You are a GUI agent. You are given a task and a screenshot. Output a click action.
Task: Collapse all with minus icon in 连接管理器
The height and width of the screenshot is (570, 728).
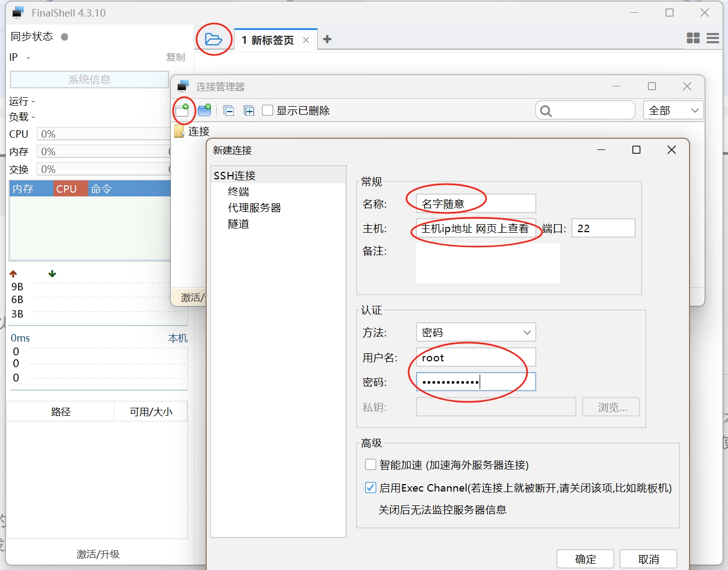[x=229, y=110]
